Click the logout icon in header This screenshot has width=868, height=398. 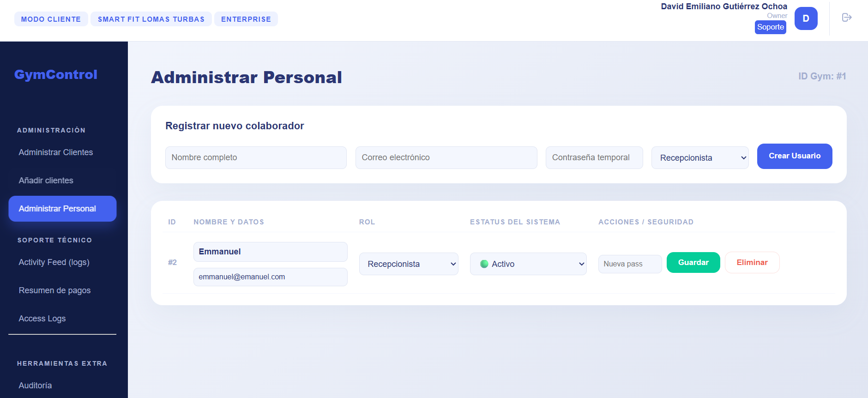(846, 18)
